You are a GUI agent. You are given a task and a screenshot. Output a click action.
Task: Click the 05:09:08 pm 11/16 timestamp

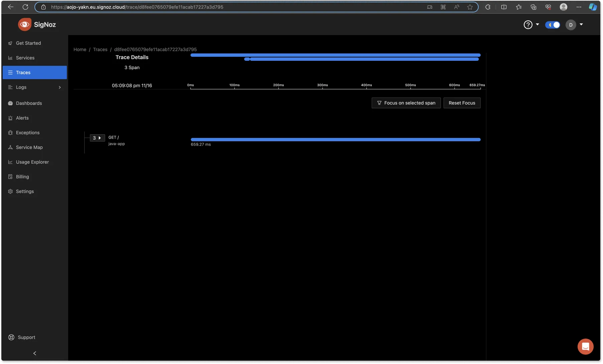pos(132,85)
